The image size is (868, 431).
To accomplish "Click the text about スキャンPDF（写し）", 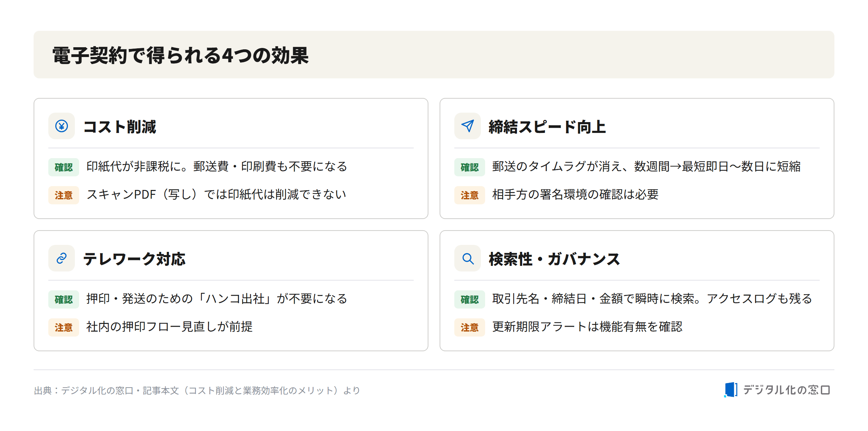I will click(x=216, y=195).
